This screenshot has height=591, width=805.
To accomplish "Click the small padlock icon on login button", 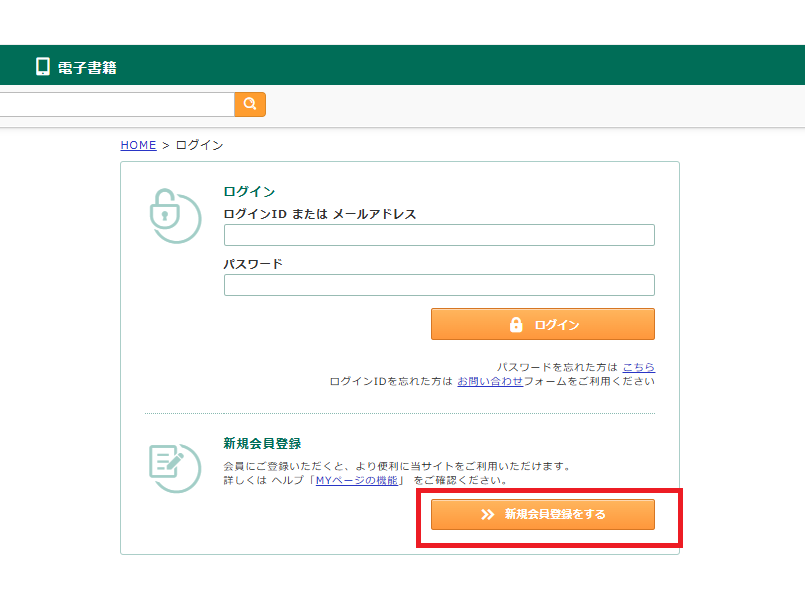I will coord(516,324).
